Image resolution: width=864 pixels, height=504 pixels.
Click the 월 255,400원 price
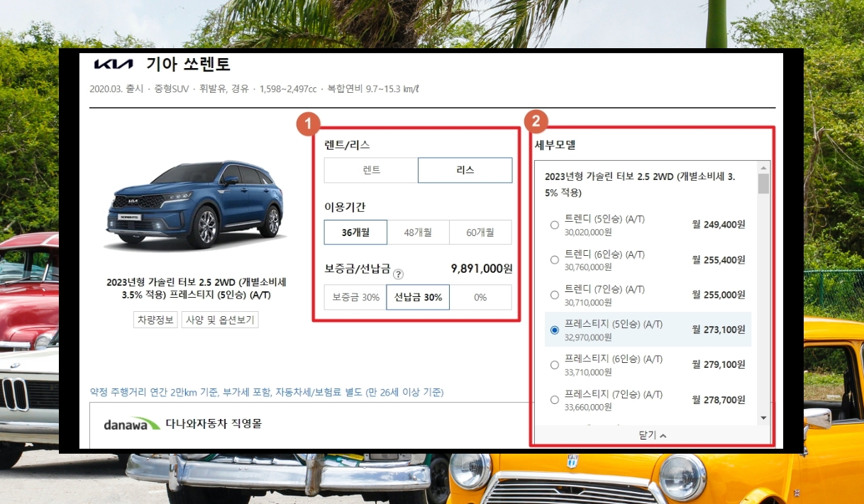click(x=719, y=260)
